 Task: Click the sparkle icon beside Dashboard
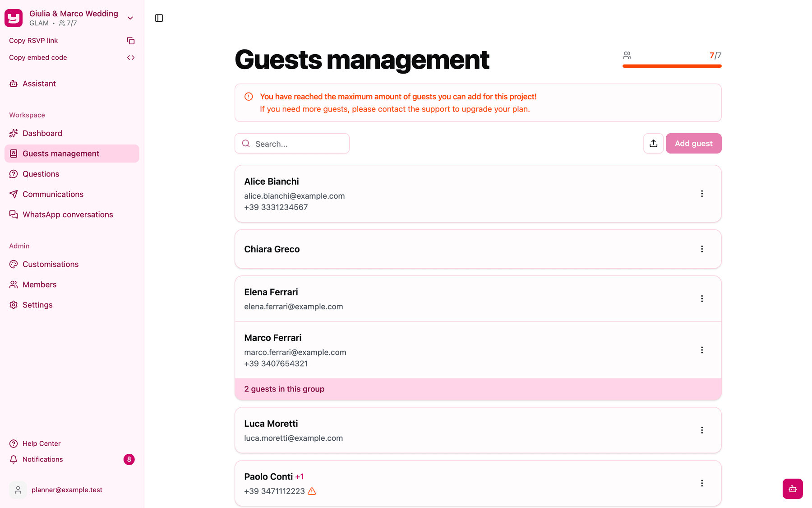(14, 133)
